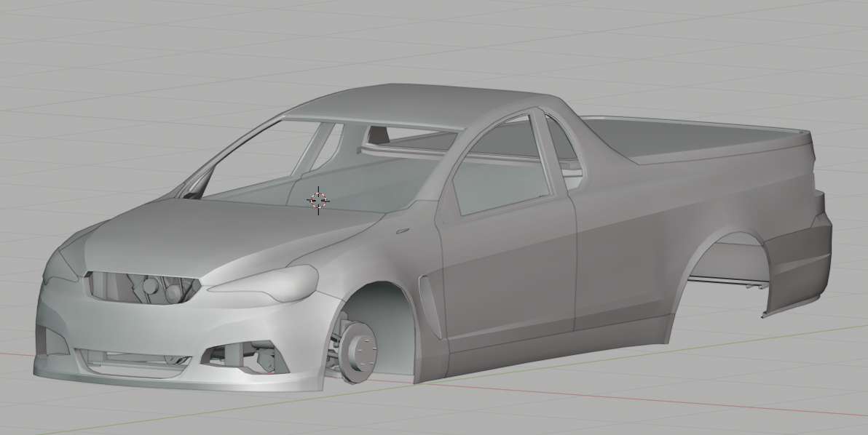868x435 pixels.
Task: Click the 3D cursor crosshair on the windshield
Action: 318,200
